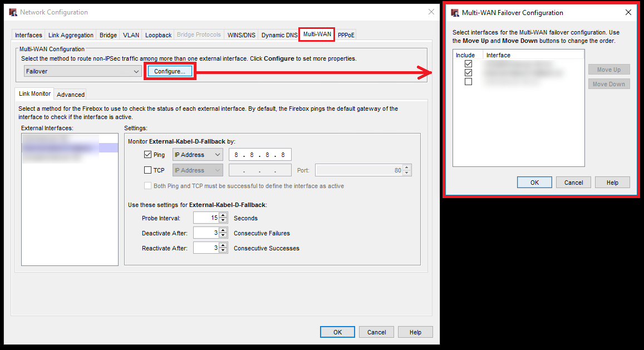Enable the Ping monitor checkbox
This screenshot has height=350, width=644.
148,155
